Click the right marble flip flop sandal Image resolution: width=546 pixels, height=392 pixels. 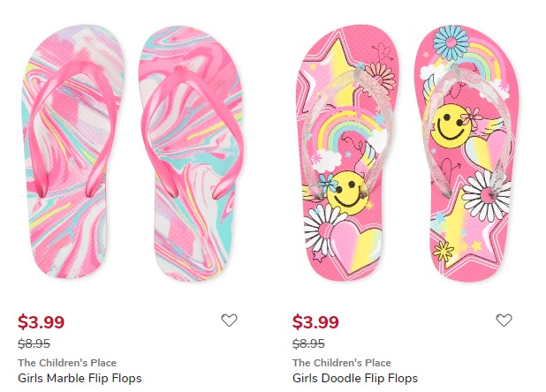point(192,153)
